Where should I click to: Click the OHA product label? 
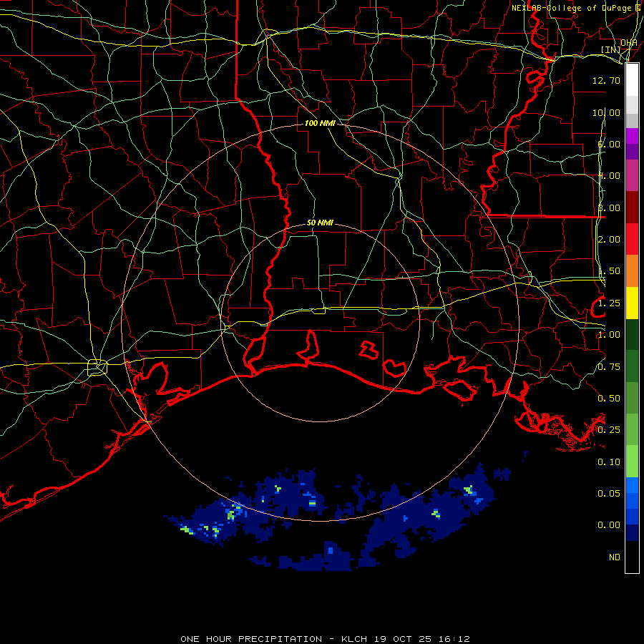click(629, 43)
